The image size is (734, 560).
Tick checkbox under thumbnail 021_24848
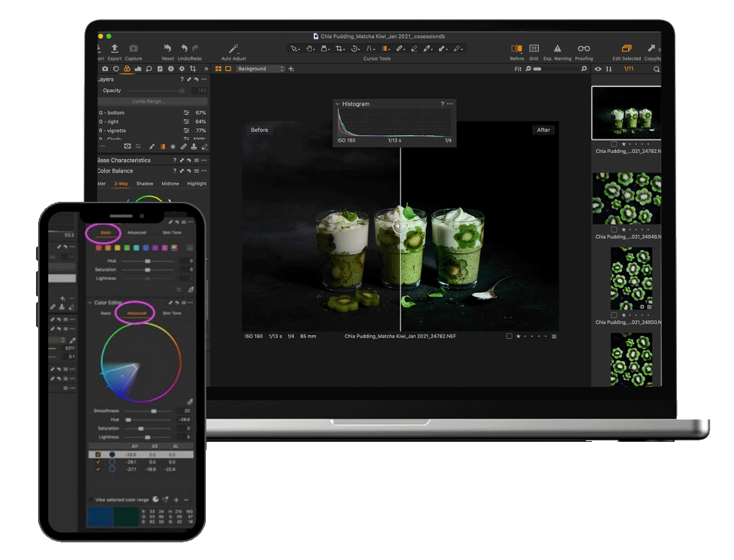(614, 230)
